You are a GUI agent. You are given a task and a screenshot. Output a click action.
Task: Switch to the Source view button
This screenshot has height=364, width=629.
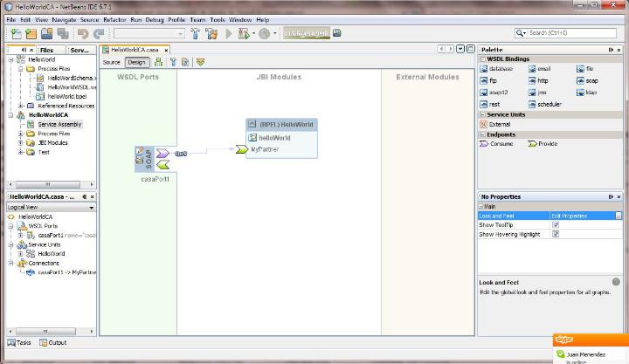pyautogui.click(x=112, y=63)
